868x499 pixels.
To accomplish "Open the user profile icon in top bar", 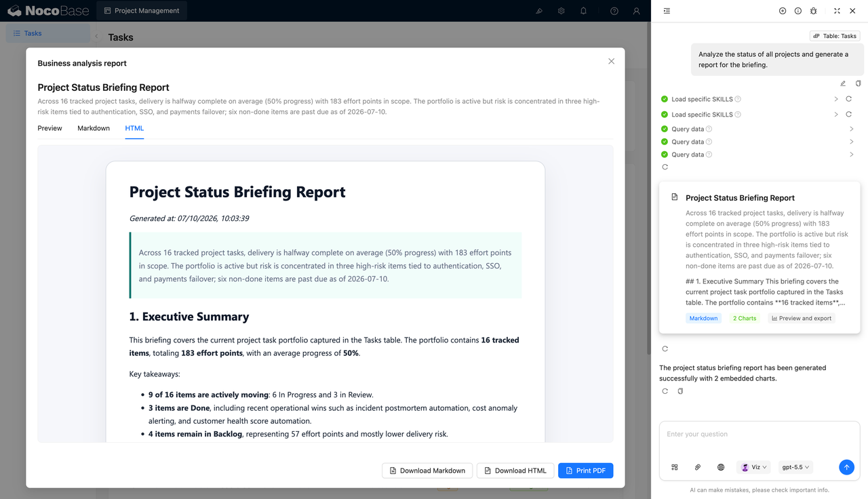I will [x=636, y=11].
